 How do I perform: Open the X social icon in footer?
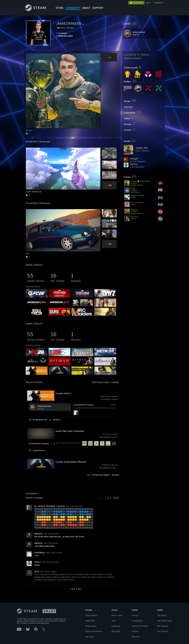pos(44,629)
